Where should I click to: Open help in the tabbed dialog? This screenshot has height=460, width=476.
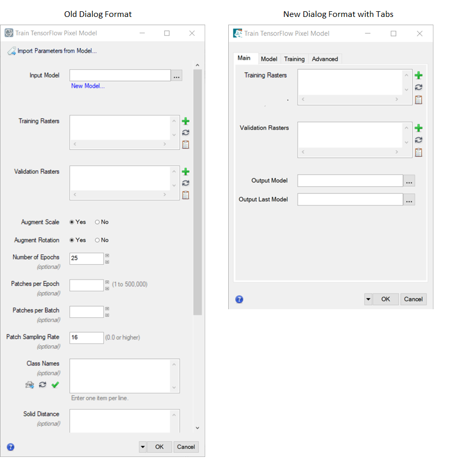(239, 299)
